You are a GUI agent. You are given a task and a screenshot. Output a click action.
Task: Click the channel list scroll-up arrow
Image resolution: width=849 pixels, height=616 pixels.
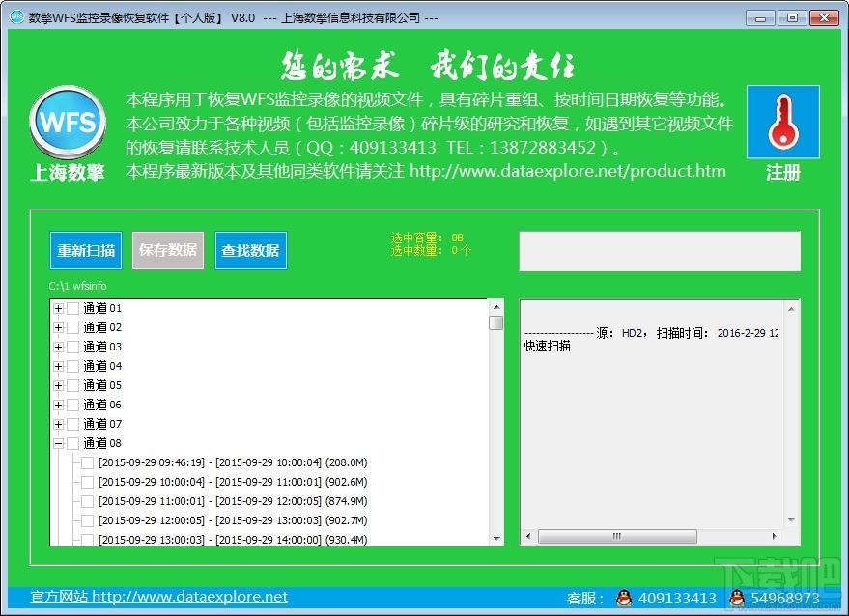click(x=495, y=307)
